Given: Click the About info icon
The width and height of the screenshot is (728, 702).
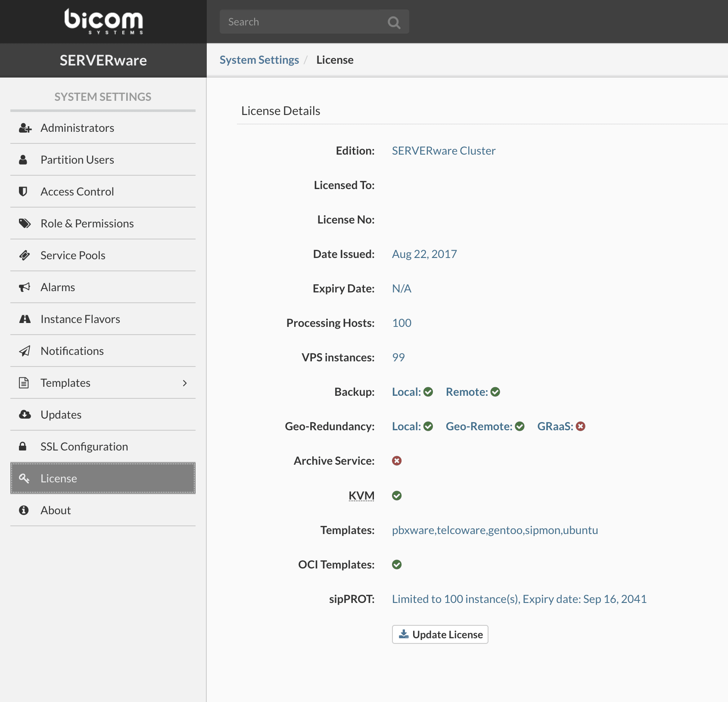Looking at the screenshot, I should (24, 510).
